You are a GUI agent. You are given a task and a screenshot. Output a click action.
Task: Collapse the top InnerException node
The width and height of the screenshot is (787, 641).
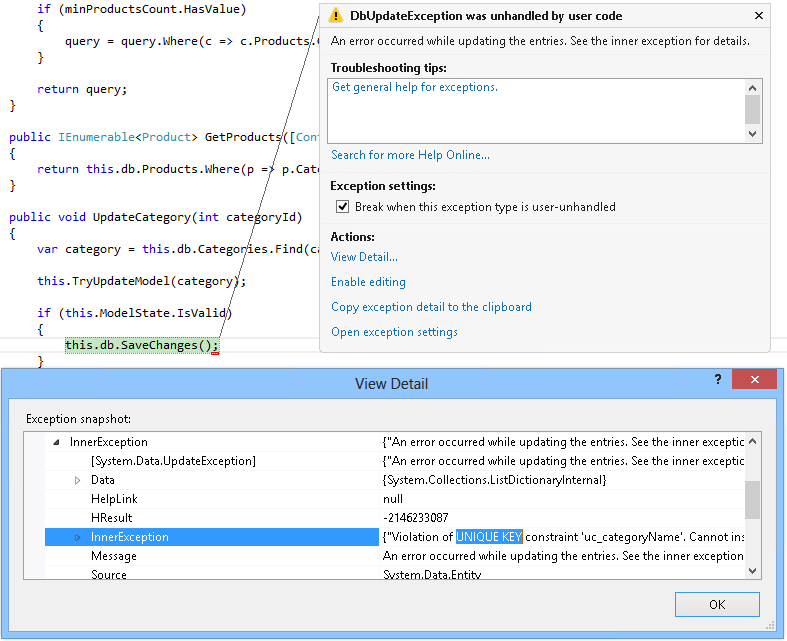[55, 442]
